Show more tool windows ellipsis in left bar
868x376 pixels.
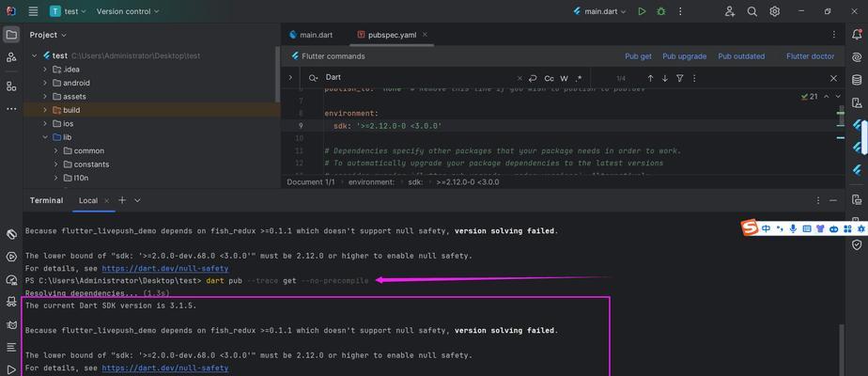click(x=11, y=109)
